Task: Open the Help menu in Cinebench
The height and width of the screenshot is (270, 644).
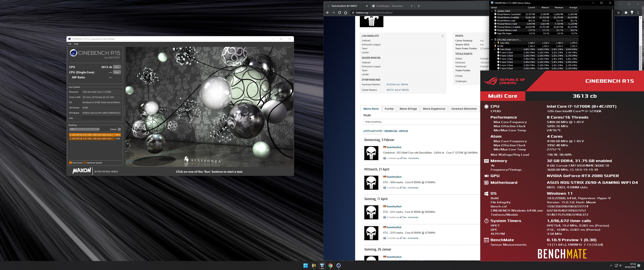Action: tap(76, 44)
